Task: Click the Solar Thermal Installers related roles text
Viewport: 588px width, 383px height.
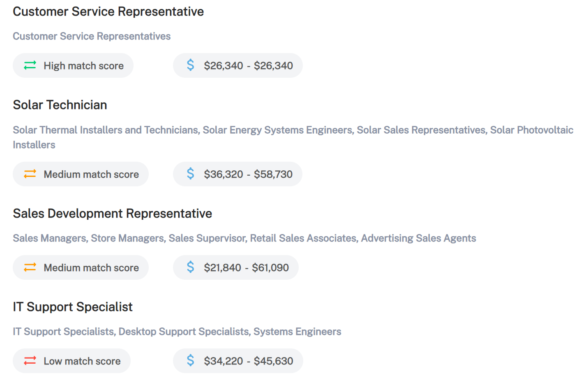Action: tap(106, 130)
